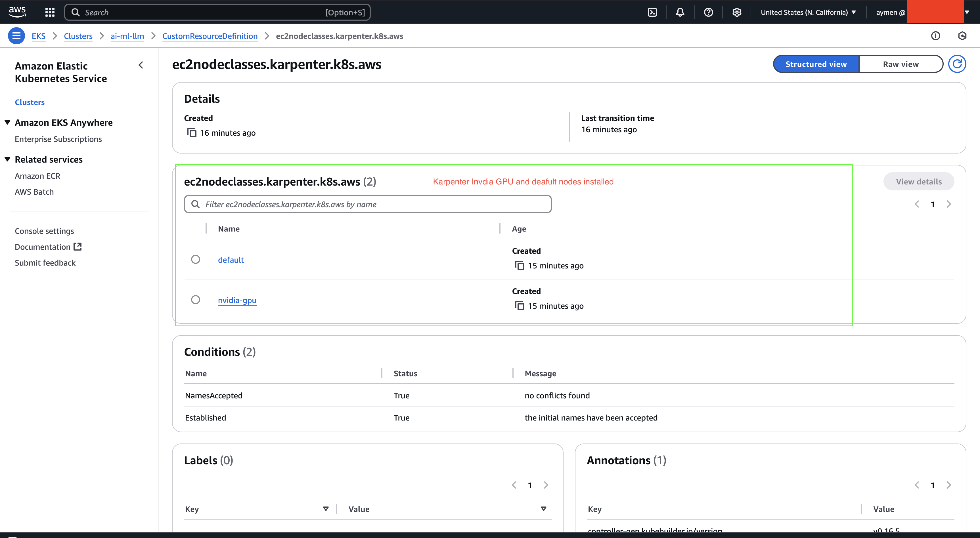This screenshot has height=538, width=980.
Task: Click the Name column header of node classes
Action: point(229,228)
